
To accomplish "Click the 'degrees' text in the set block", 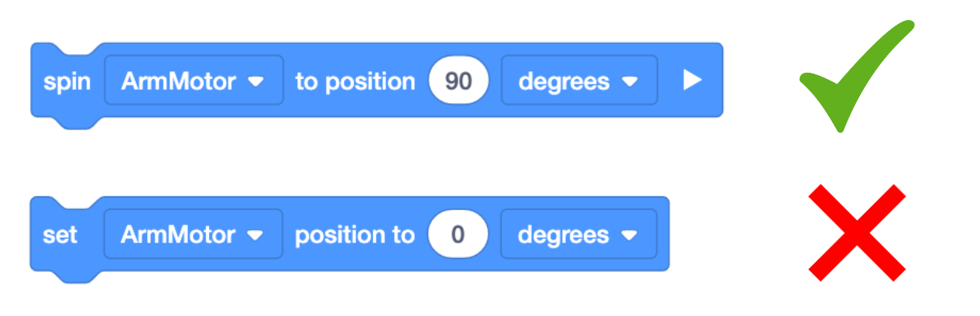I will click(564, 235).
